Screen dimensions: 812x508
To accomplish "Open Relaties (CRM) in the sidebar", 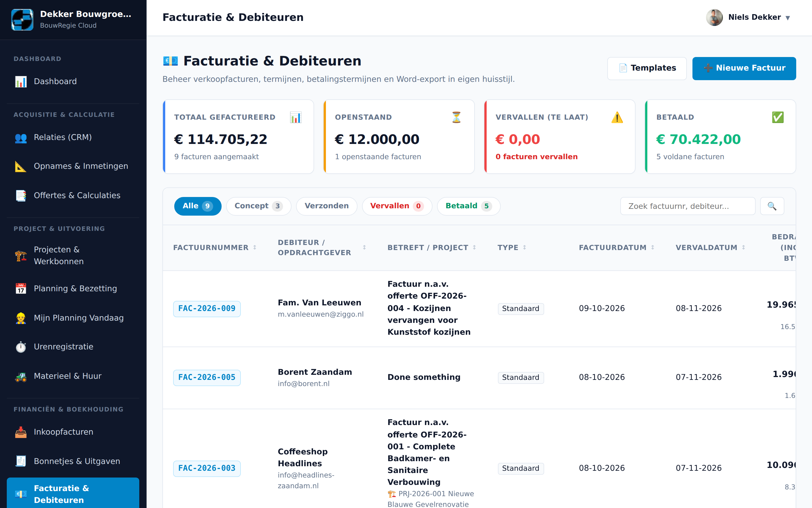I will (73, 137).
